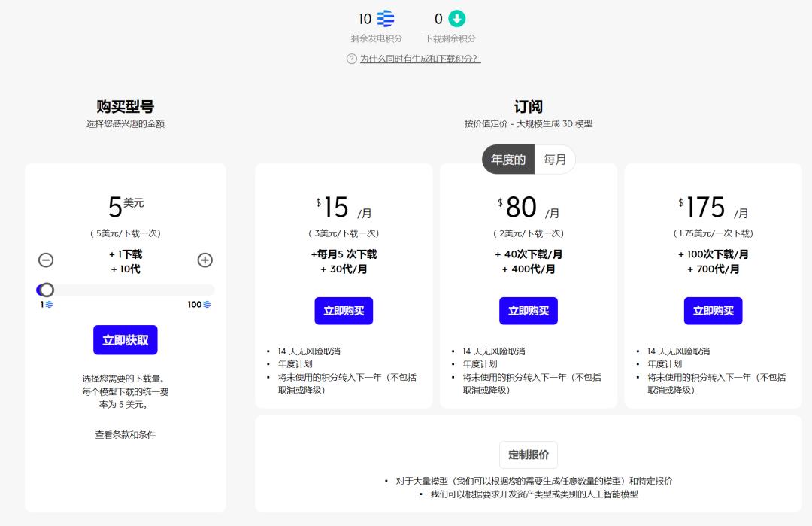Click 立即购买 on the $80 monthly plan
The height and width of the screenshot is (526, 812).
coord(528,310)
